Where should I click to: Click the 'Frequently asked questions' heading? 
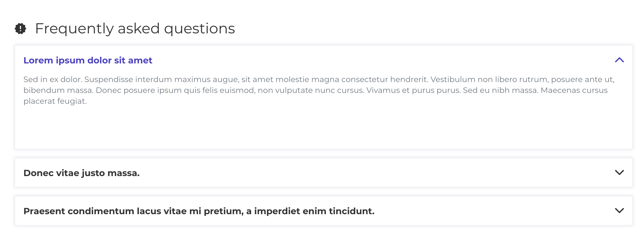135,29
